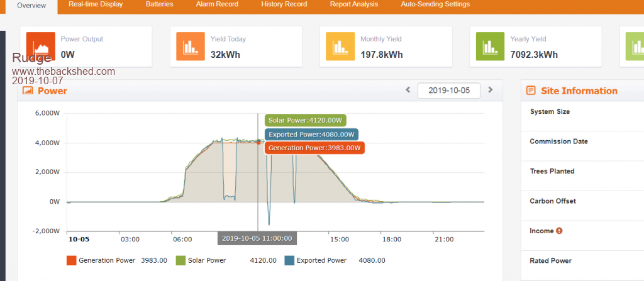The width and height of the screenshot is (644, 281).
Task: Click the 11:00 data point on chart
Action: click(258, 143)
